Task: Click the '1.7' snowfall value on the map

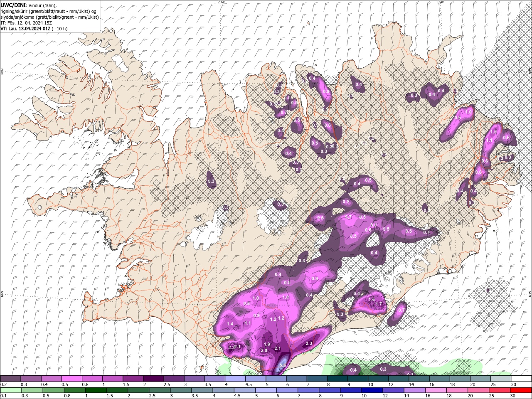Action: tap(379, 304)
